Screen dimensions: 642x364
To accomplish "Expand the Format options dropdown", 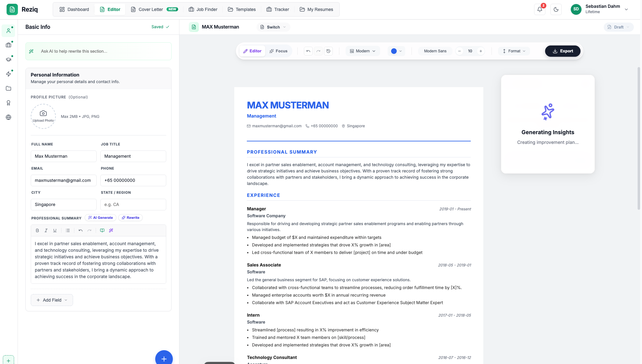I will coord(513,51).
